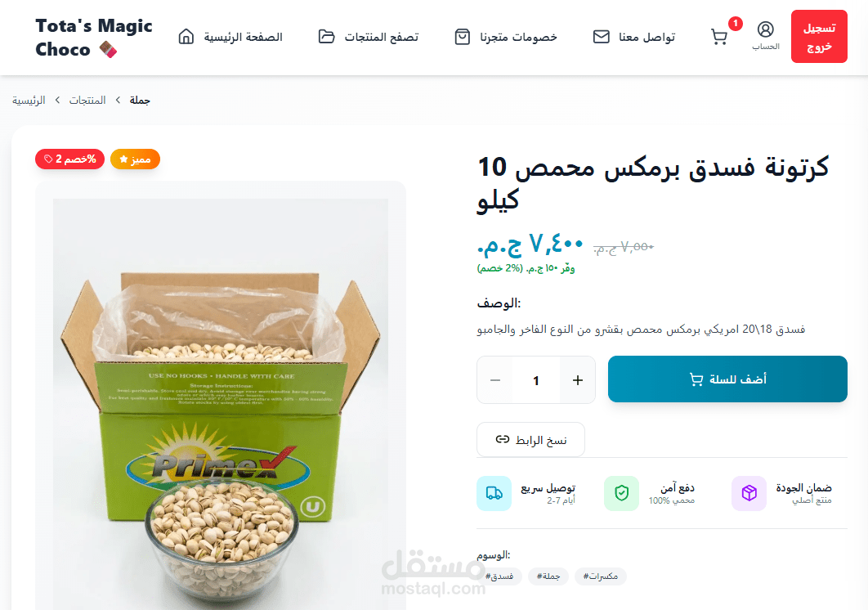This screenshot has height=610, width=868.
Task: Copy the product link with نسخ الرابط
Action: click(531, 439)
